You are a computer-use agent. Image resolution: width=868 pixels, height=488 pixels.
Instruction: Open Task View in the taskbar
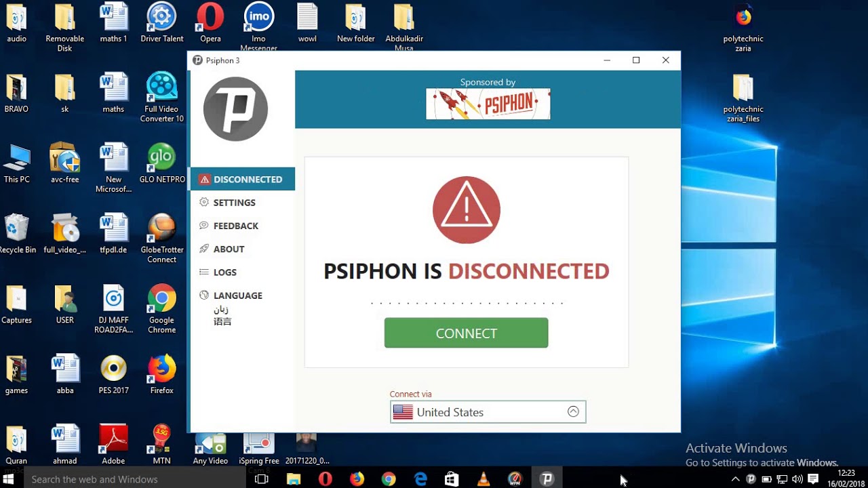pyautogui.click(x=262, y=479)
